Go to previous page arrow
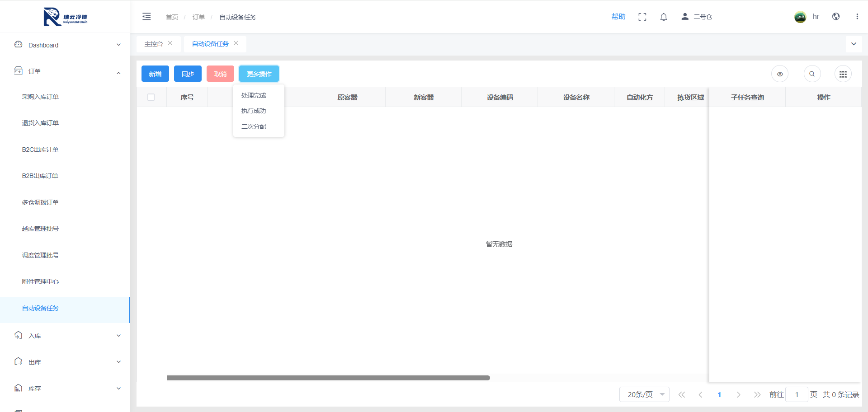 coord(700,394)
